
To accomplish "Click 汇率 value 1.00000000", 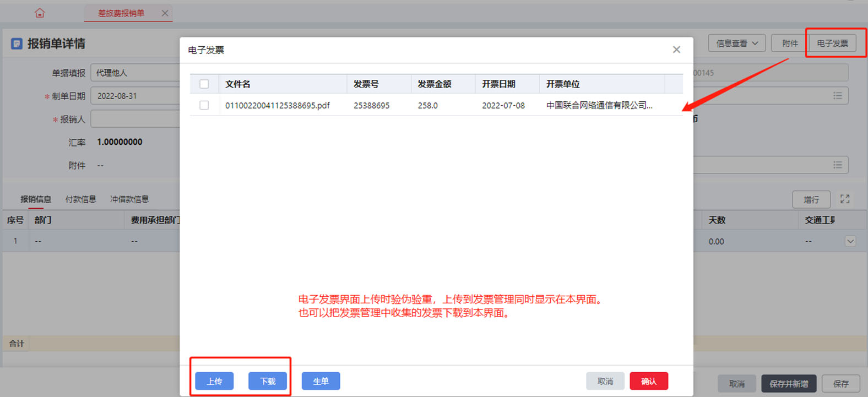I will (x=120, y=142).
